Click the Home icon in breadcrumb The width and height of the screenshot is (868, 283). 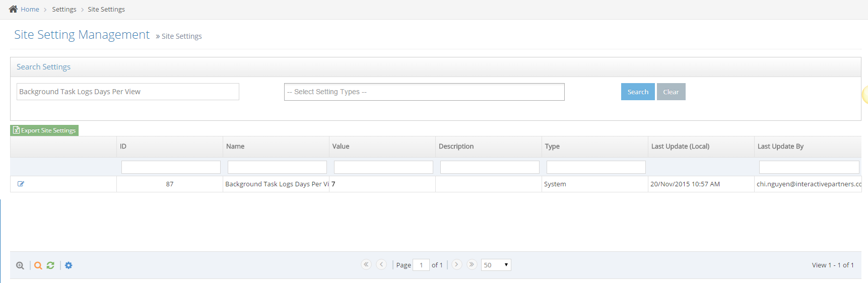13,9
